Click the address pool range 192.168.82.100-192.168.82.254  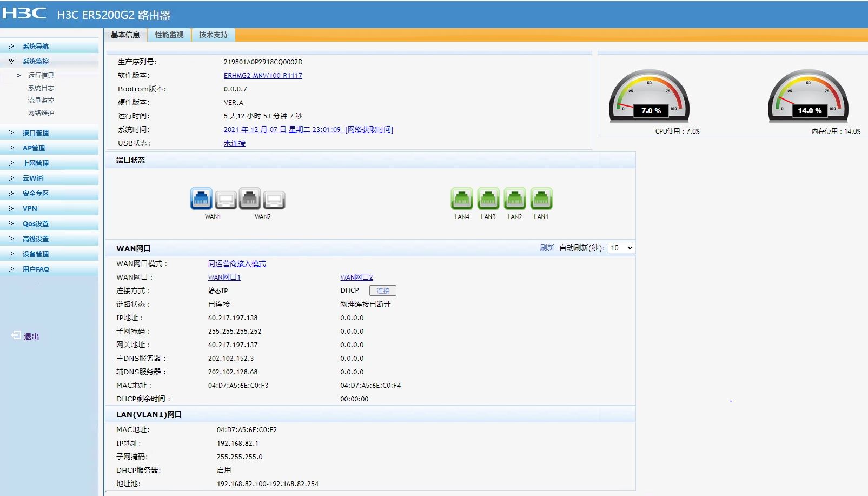[x=268, y=484]
